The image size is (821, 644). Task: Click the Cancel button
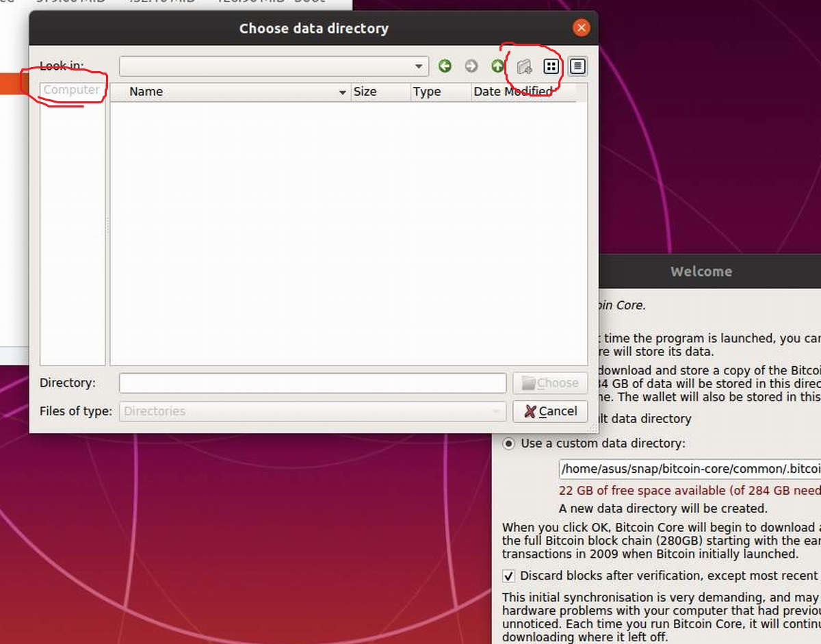point(550,411)
